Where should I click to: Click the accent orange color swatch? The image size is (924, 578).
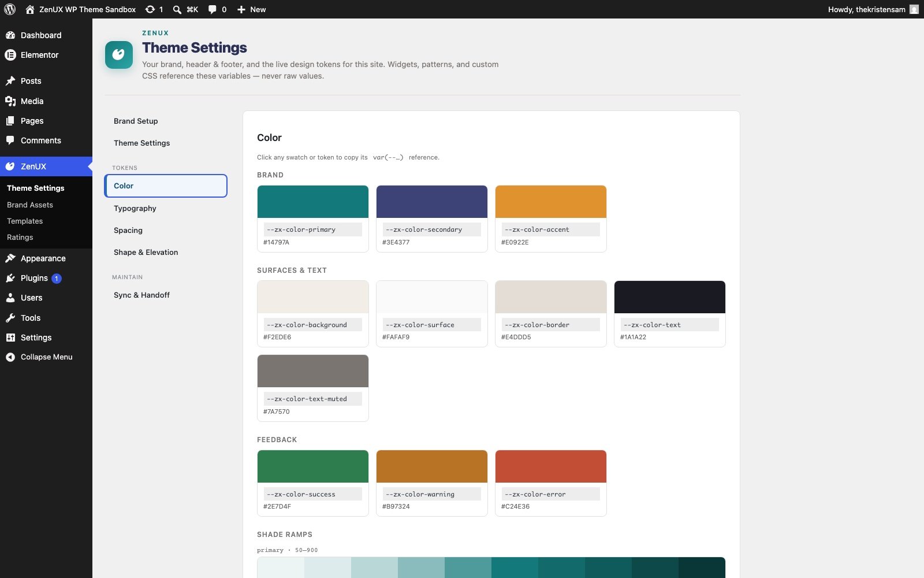pyautogui.click(x=551, y=202)
